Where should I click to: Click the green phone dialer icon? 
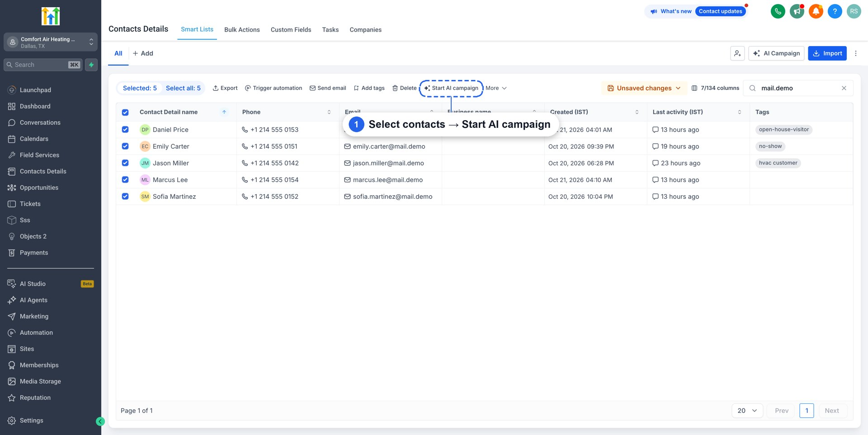point(778,11)
